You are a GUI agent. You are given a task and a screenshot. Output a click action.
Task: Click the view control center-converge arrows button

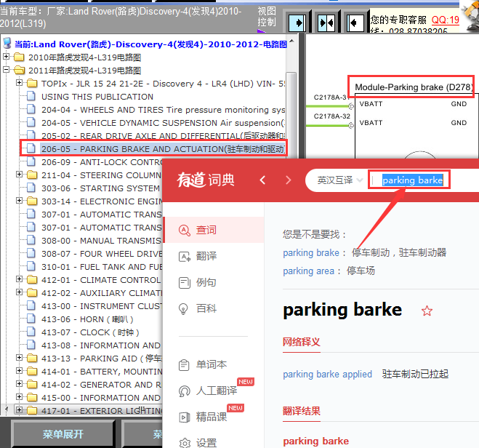pos(326,23)
